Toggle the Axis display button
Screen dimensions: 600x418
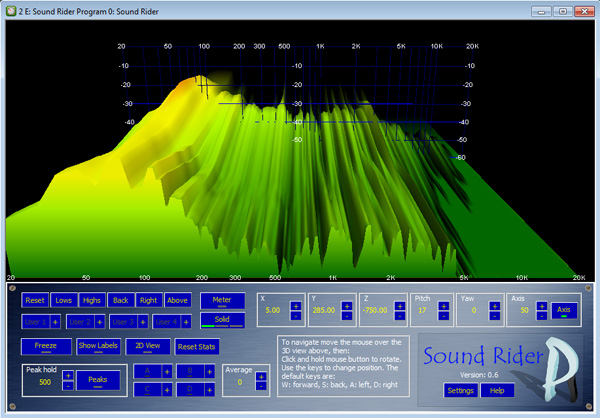point(564,311)
